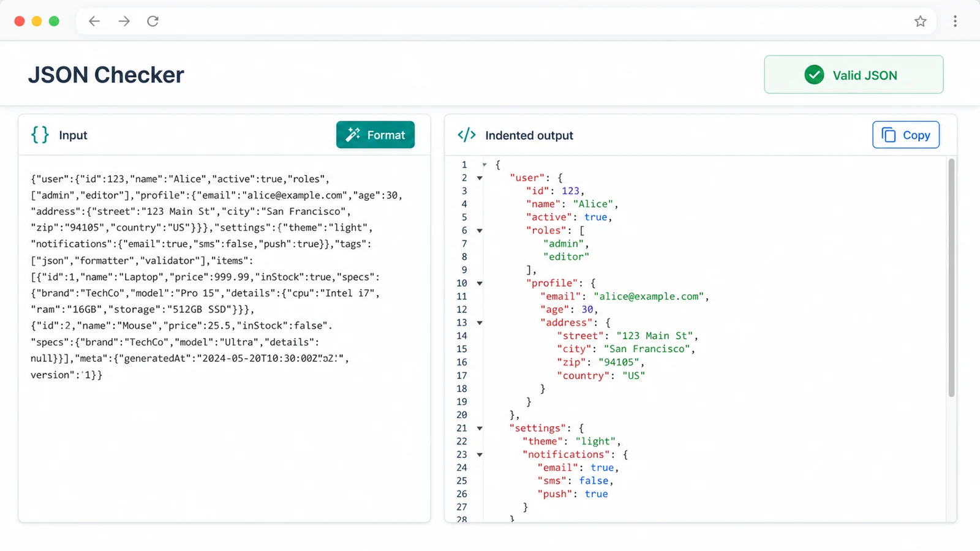Click the "city": "San Francisco" line
The image size is (980, 551).
pos(626,349)
